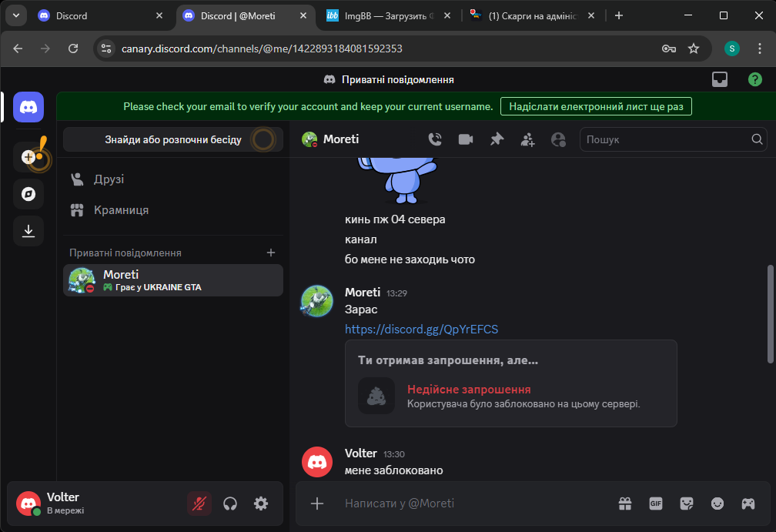
Task: Open the saved passwords key icon
Action: [668, 49]
